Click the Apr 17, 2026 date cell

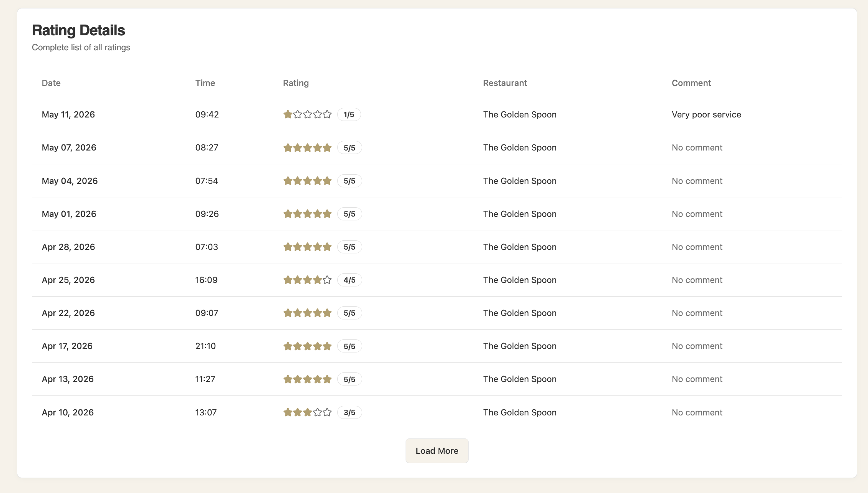click(67, 346)
